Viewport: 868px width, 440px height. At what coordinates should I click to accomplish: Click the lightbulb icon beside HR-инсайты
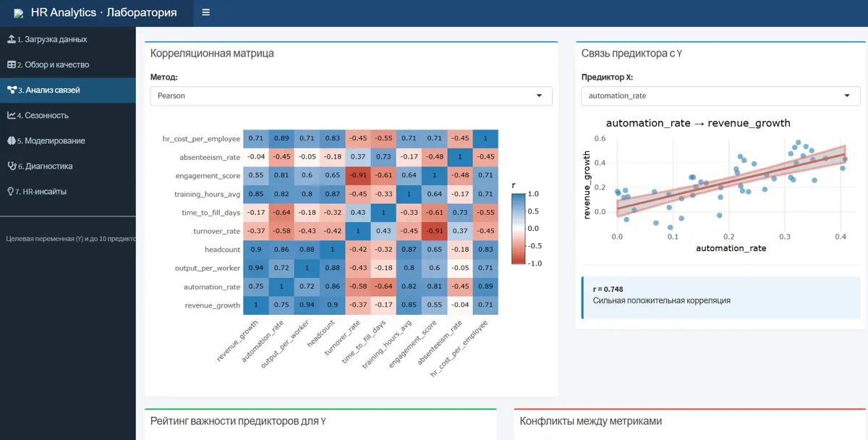10,191
